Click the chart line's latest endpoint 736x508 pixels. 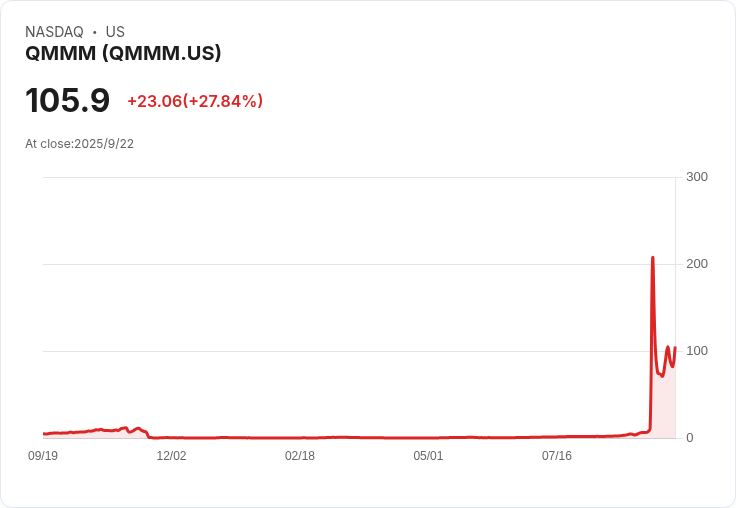[675, 348]
